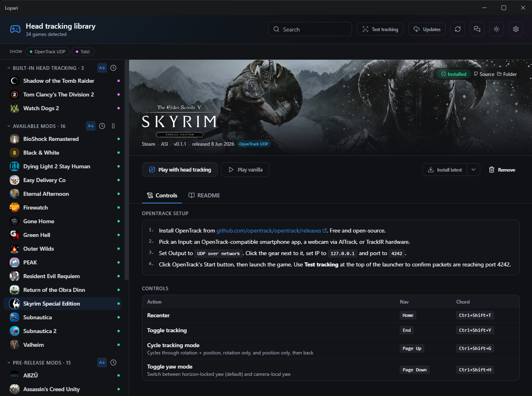Click the Ctrl+Shift+H chord for Toggle yaw mode
This screenshot has width=532, height=396.
coord(475,370)
